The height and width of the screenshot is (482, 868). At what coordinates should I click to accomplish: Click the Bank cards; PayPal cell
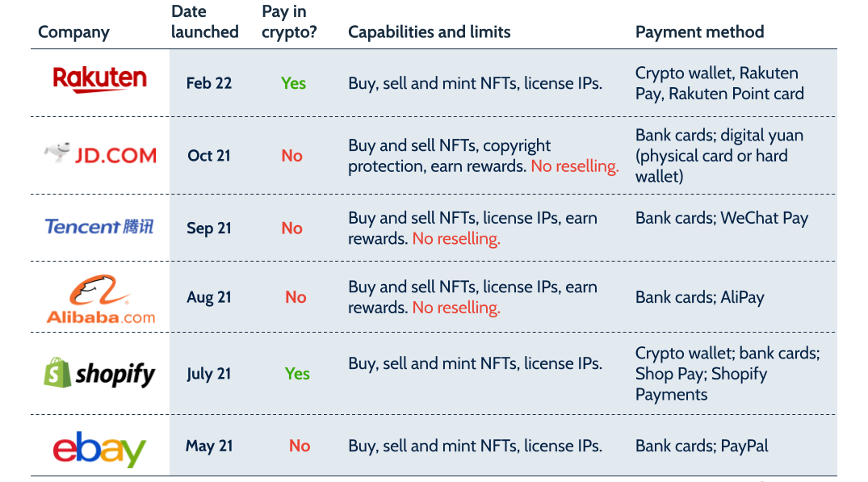pos(702,446)
